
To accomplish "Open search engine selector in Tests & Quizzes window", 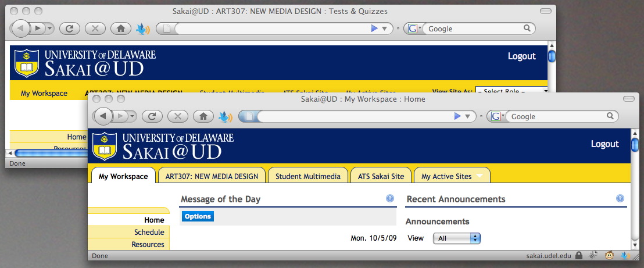I will coord(414,28).
